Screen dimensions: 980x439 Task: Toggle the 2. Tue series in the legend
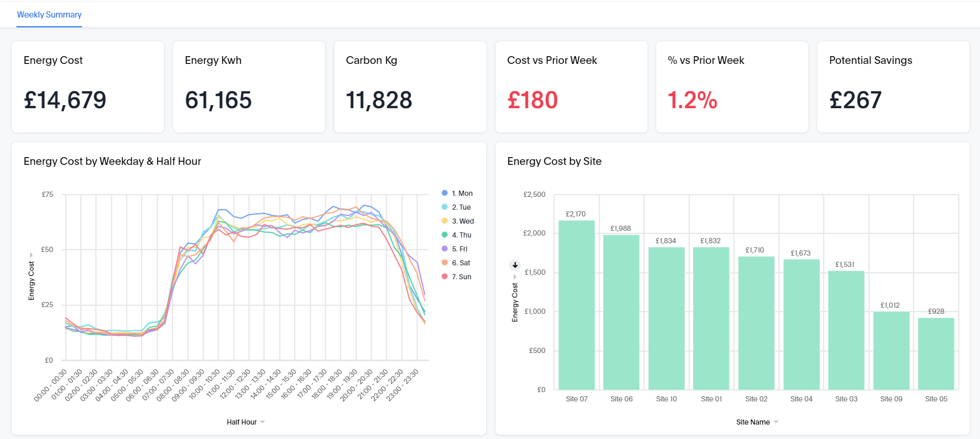point(456,207)
